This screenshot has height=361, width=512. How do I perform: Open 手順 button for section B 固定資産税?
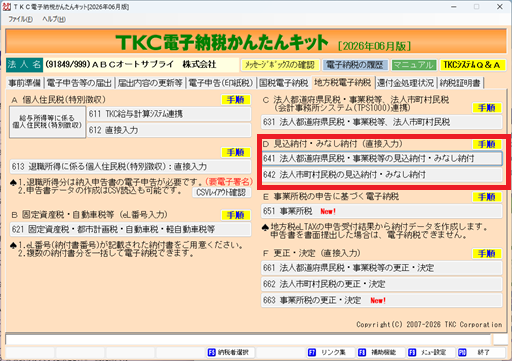(236, 215)
